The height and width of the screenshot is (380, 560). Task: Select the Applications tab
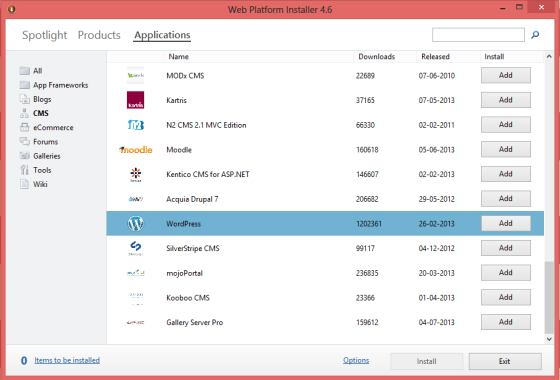[162, 35]
